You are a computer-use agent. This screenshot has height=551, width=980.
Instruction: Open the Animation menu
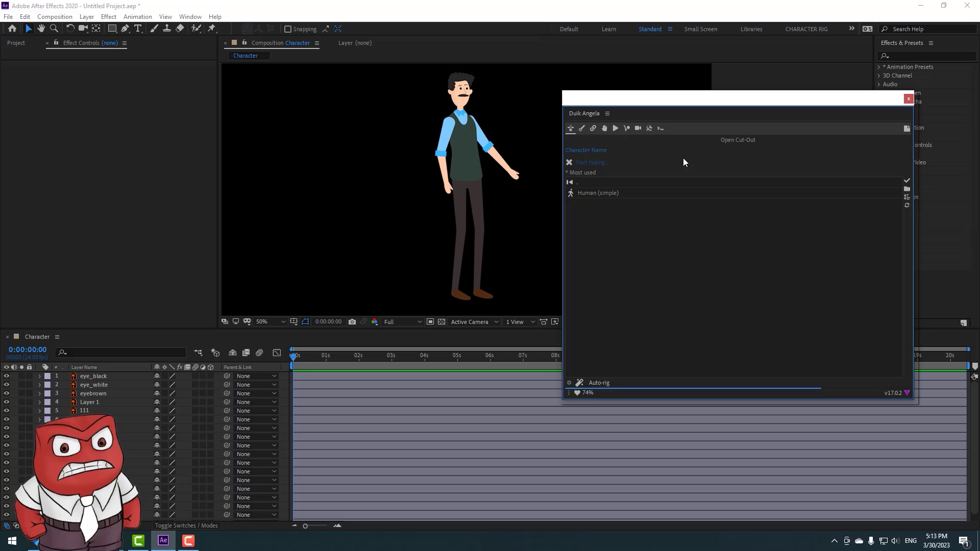[x=138, y=16]
